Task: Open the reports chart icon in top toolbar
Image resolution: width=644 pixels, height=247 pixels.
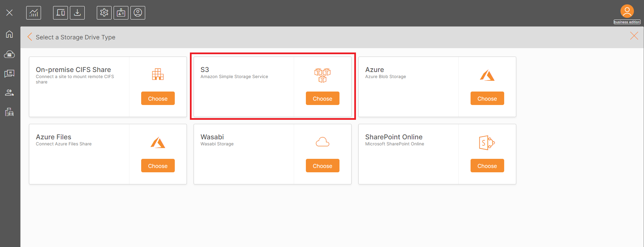Action: pos(34,13)
